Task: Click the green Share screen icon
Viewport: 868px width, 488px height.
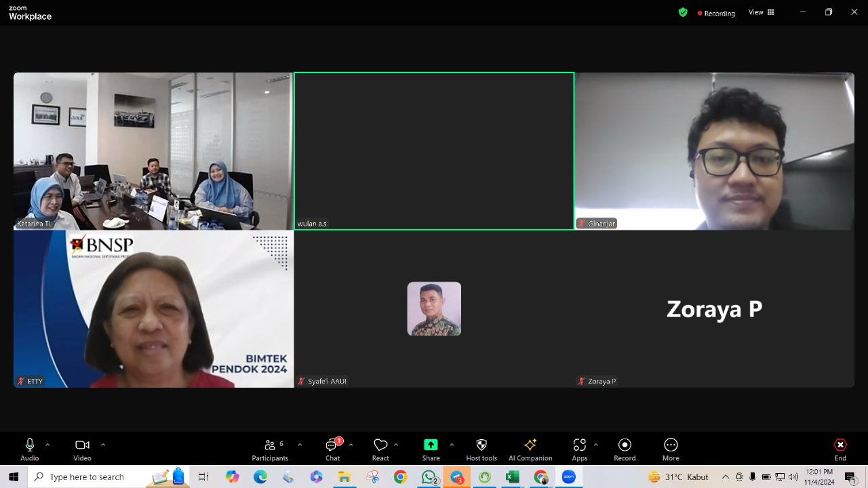Action: click(431, 445)
